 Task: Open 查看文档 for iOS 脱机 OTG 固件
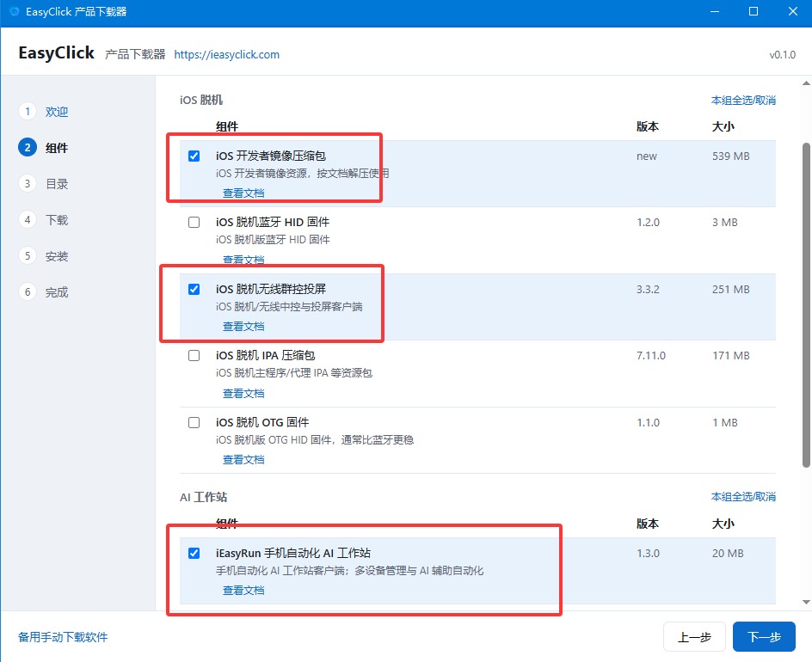pos(243,460)
